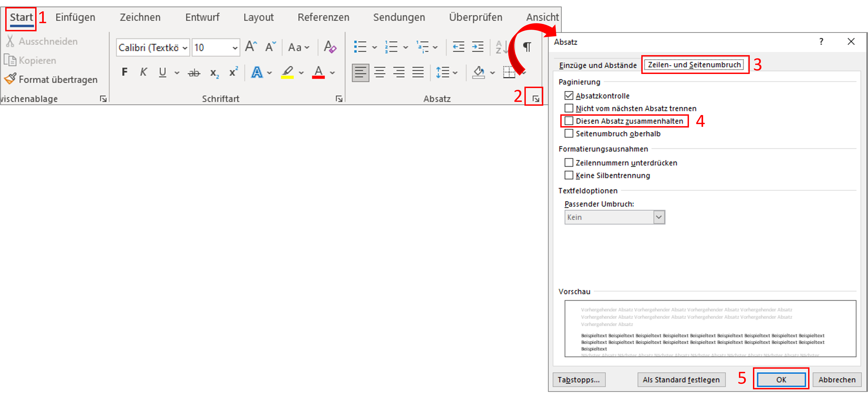Enable Diesen Absatz zusammenhalten checkbox
This screenshot has width=868, height=400.
[569, 121]
